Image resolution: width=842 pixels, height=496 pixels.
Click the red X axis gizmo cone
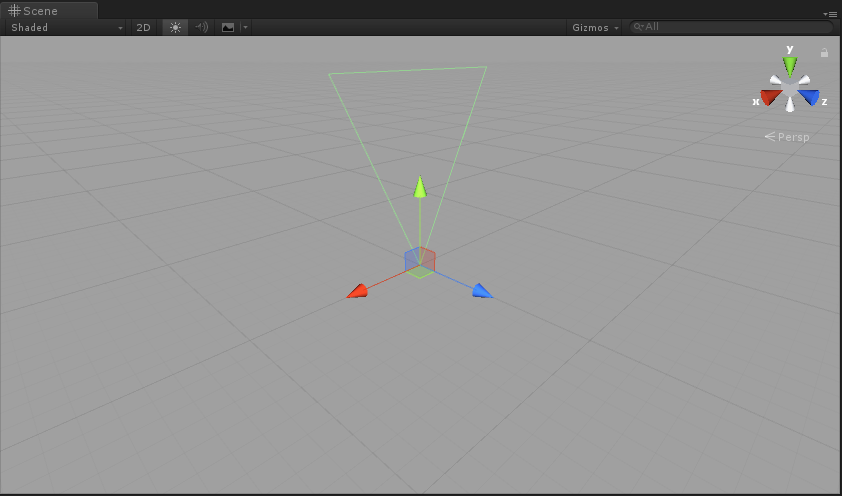[771, 97]
